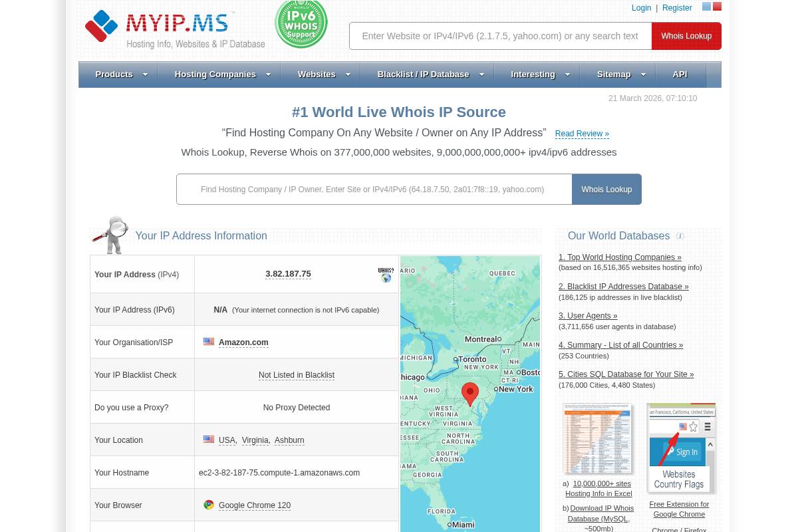The image size is (798, 532).
Task: Open the Read Review link
Action: pos(581,134)
